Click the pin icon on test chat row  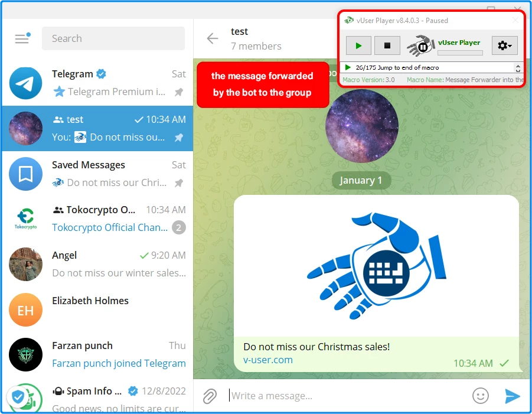[x=179, y=138]
